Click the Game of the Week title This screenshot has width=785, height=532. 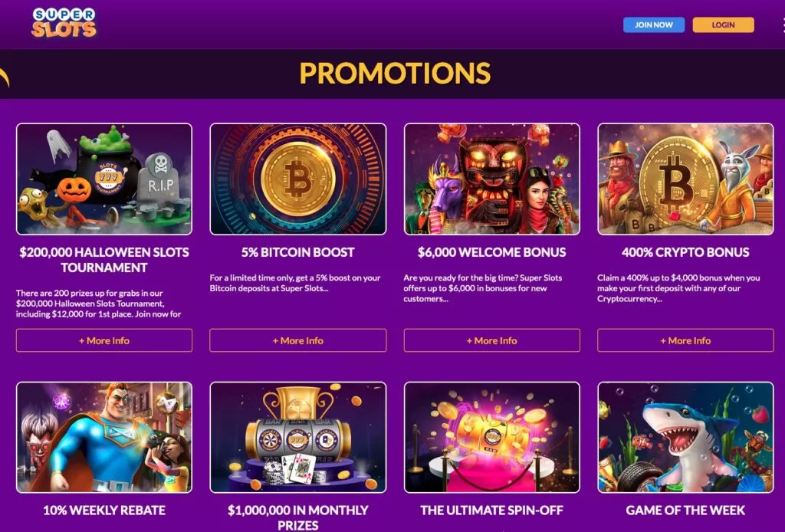click(x=685, y=510)
